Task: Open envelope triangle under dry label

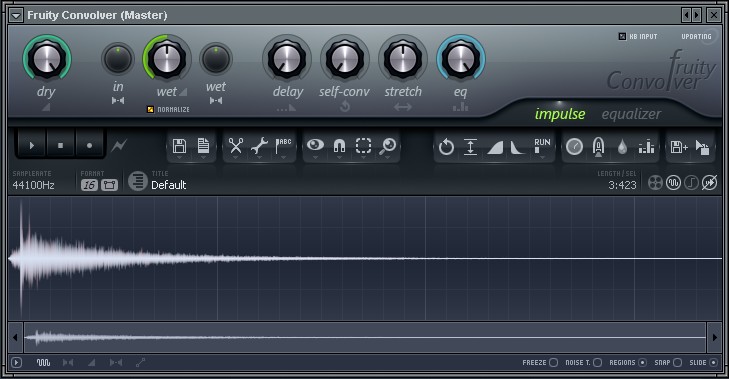Action: [x=46, y=107]
